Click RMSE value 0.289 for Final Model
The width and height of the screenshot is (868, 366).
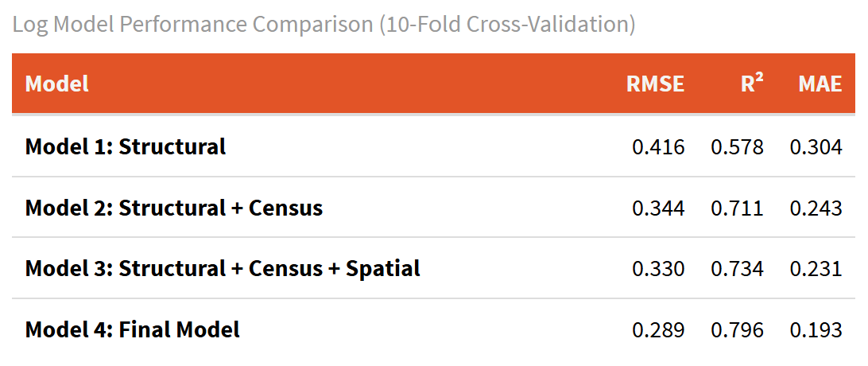point(658,330)
